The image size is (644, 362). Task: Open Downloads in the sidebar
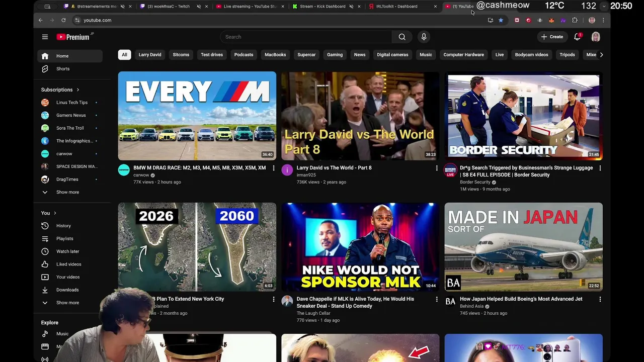[x=70, y=290]
